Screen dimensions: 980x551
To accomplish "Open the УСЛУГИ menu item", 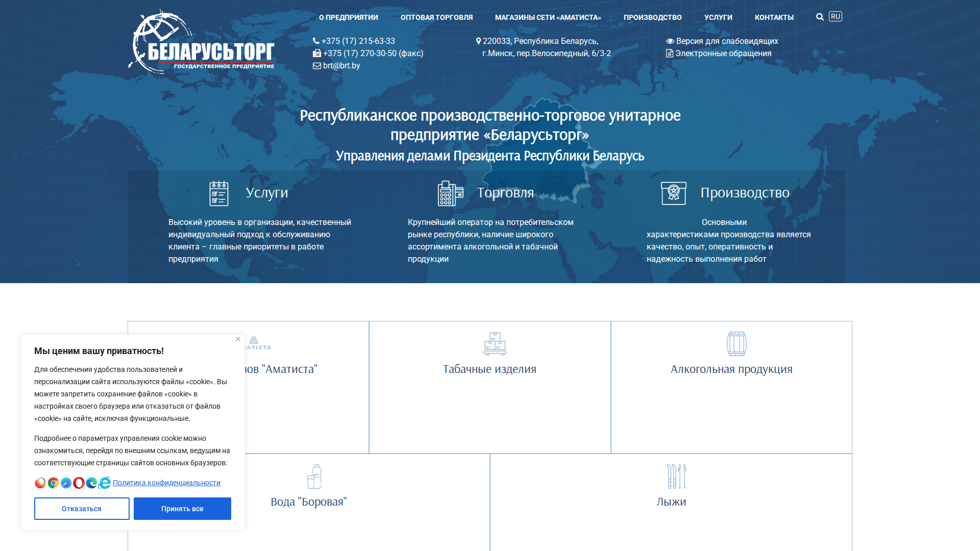I will click(718, 17).
